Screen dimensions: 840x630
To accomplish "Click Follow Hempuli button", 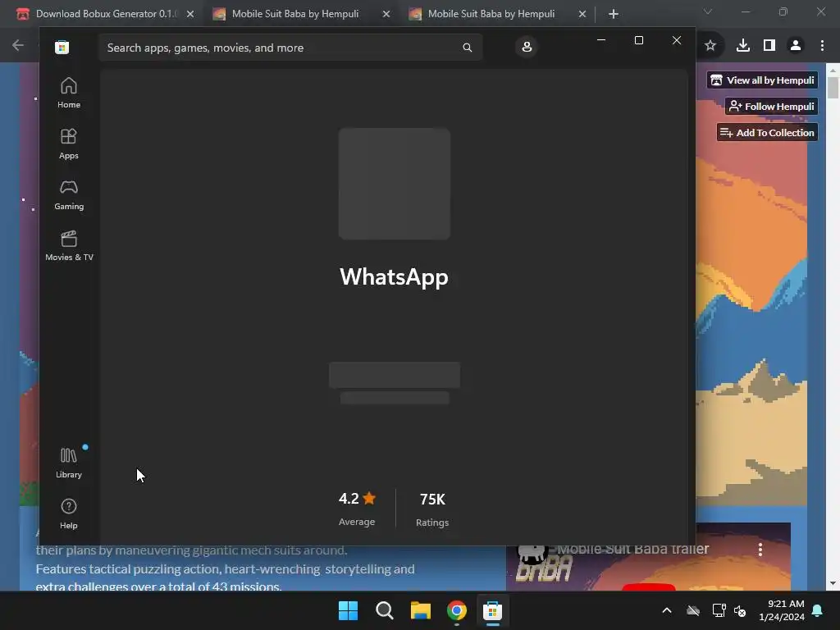I will coord(771,107).
